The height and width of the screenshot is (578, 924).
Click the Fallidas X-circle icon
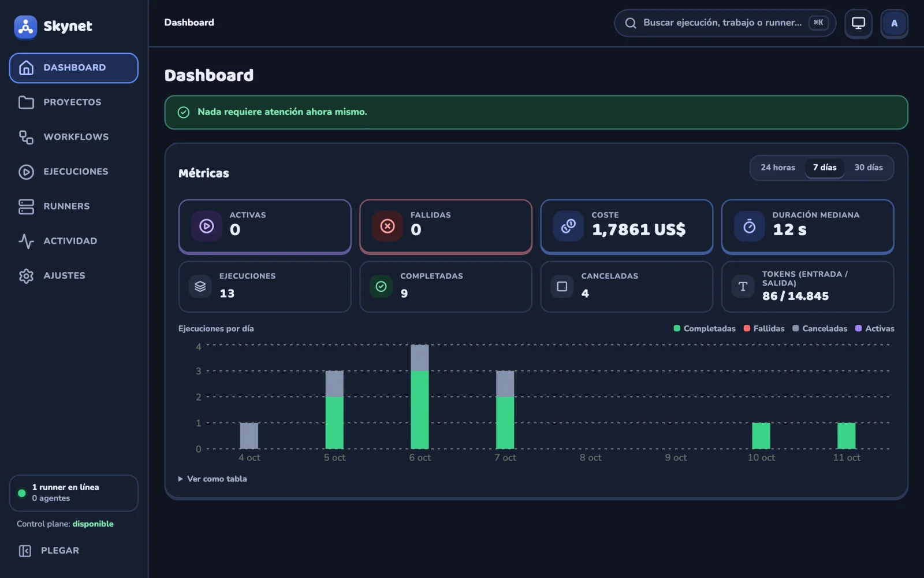(388, 227)
